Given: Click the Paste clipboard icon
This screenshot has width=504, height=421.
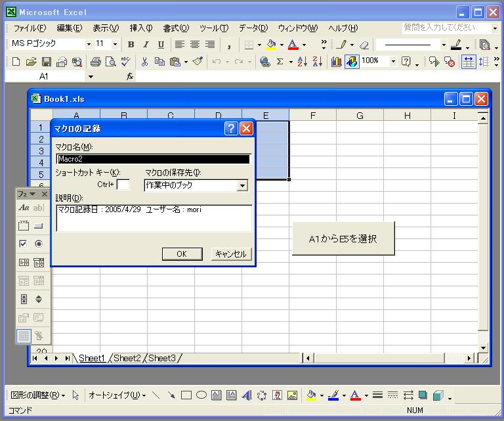Looking at the screenshot, I should (x=175, y=61).
